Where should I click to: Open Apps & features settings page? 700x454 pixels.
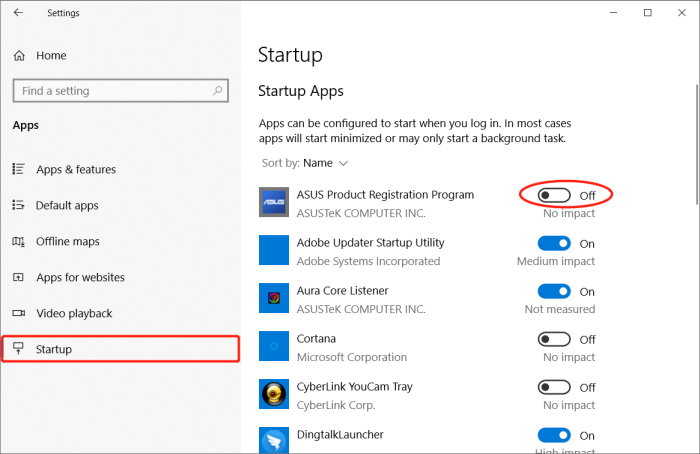[x=76, y=170]
